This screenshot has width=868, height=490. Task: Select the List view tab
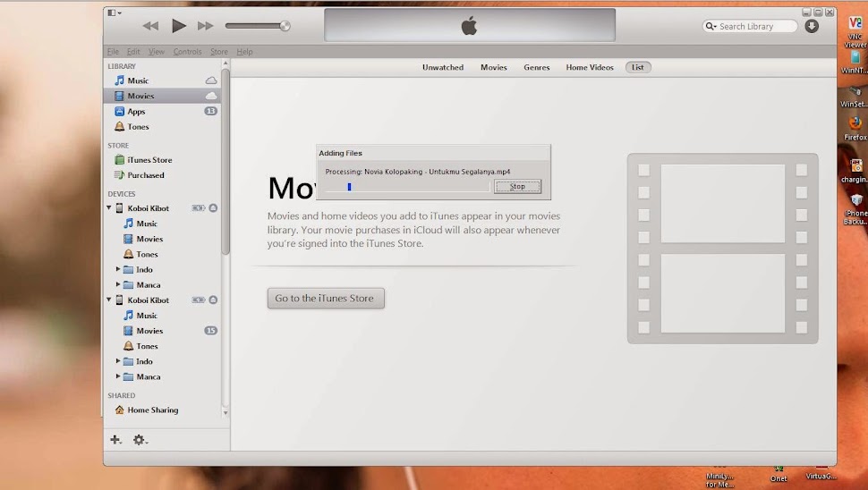638,67
